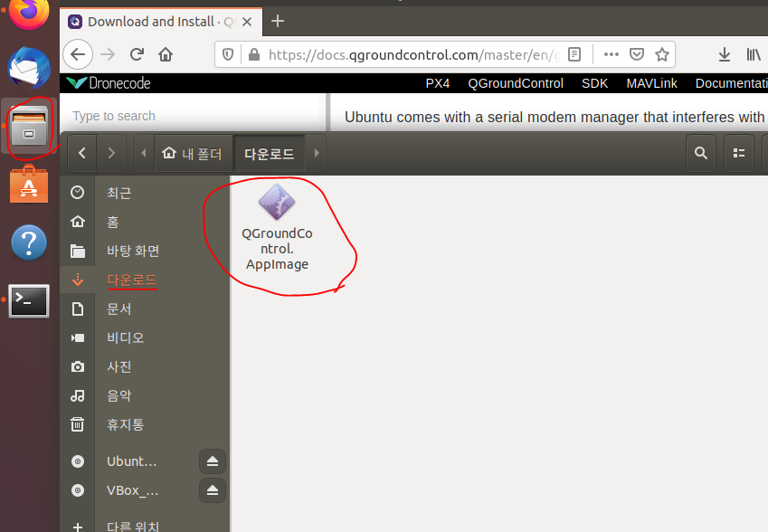This screenshot has height=532, width=768.
Task: Eject the VBox_... disc
Action: click(213, 490)
